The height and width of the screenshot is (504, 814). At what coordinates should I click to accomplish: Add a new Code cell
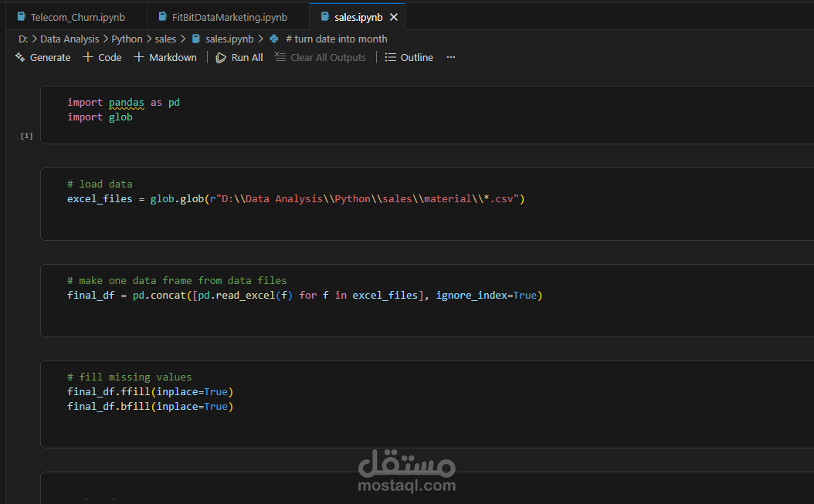coord(110,58)
